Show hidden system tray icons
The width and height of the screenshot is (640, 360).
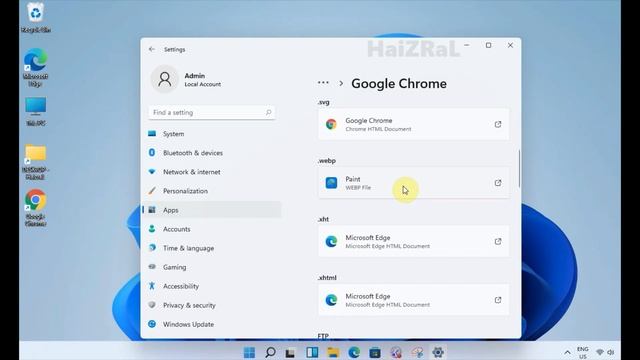coord(567,352)
